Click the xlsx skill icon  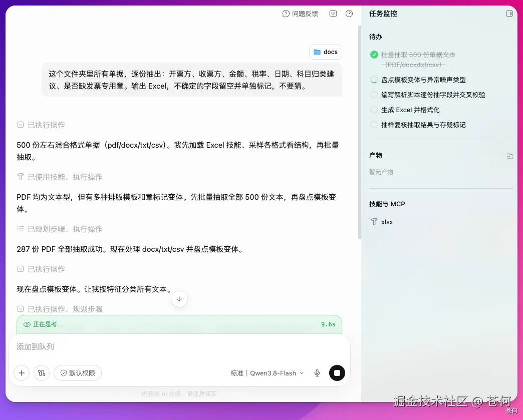[x=374, y=222]
